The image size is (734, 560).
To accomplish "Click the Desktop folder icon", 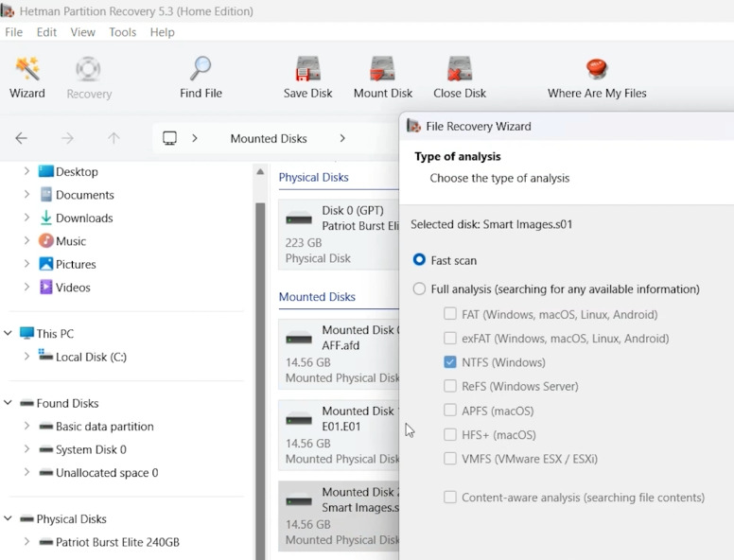I will coord(45,171).
